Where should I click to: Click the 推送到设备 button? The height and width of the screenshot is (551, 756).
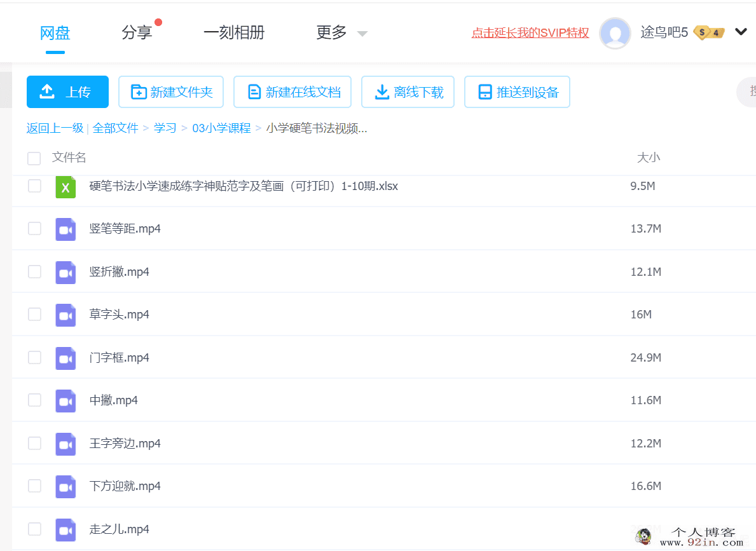518,92
